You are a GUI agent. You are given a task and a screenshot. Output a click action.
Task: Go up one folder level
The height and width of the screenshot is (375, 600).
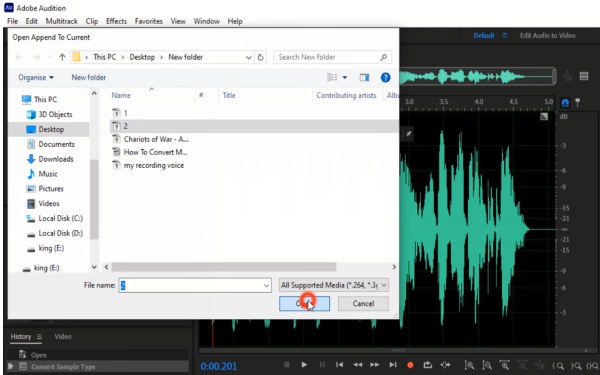(62, 57)
